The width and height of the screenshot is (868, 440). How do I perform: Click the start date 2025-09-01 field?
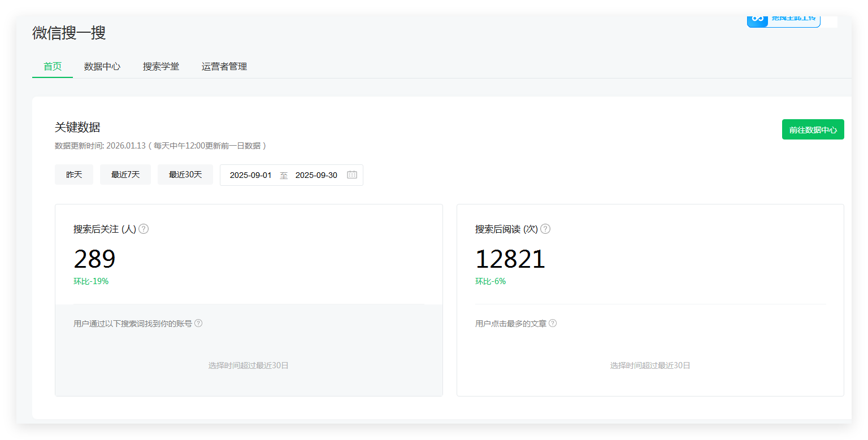[251, 175]
